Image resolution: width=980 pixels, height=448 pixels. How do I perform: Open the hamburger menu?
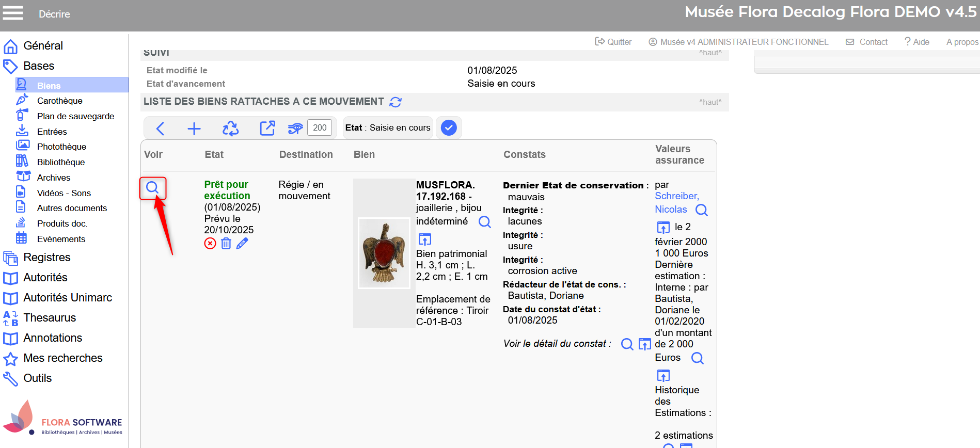tap(13, 13)
